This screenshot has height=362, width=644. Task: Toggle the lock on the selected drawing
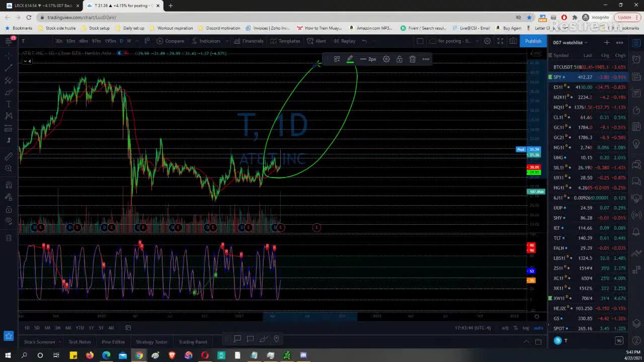pos(399,59)
